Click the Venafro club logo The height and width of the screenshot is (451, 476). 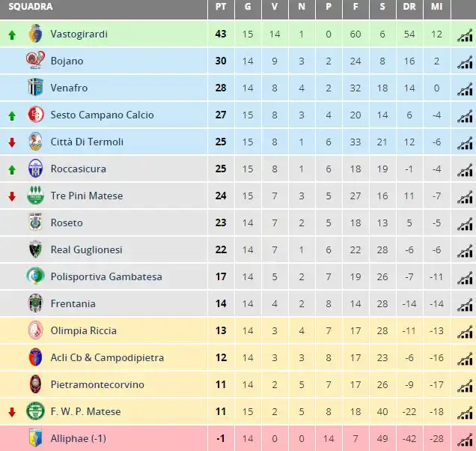pyautogui.click(x=35, y=87)
